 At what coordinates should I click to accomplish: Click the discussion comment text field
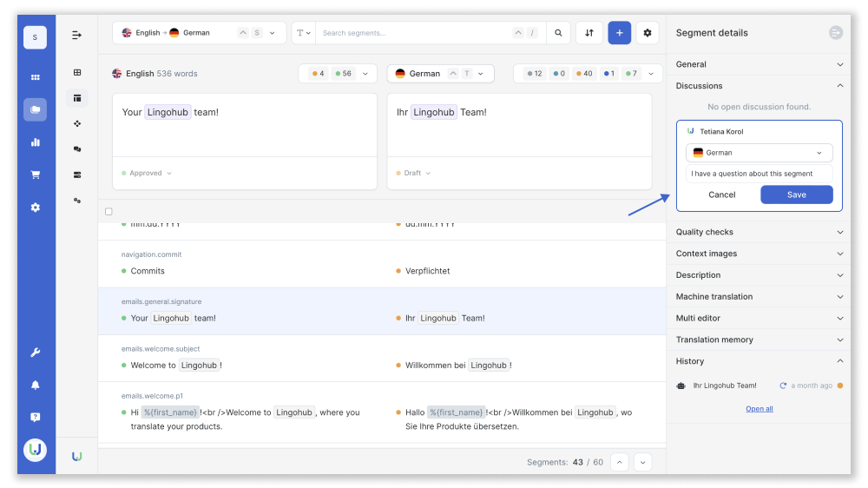(x=759, y=174)
